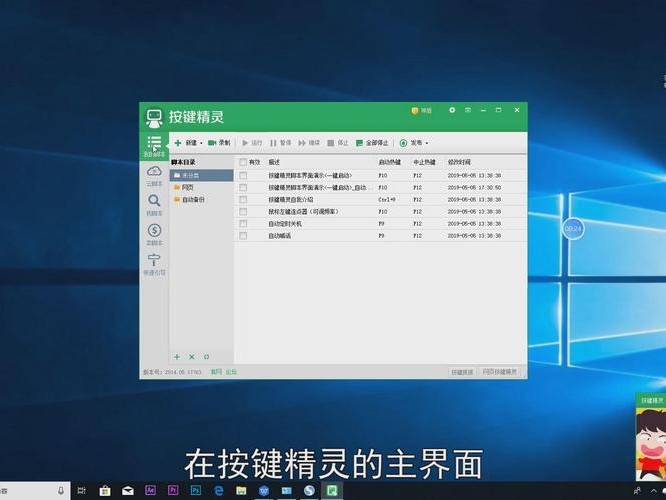Viewport: 666px width, 500px height.
Task: Open the 论坛 link in the status bar
Action: (x=231, y=372)
